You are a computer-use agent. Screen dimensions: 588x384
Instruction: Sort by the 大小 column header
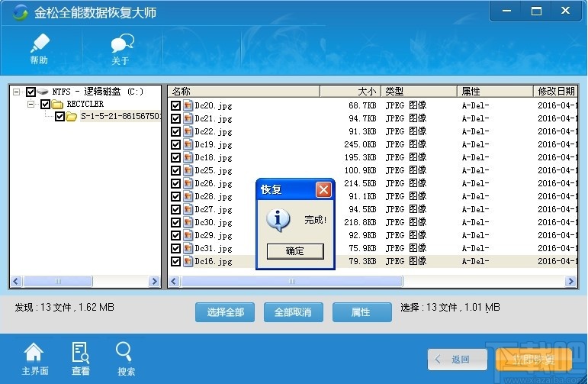coord(351,91)
